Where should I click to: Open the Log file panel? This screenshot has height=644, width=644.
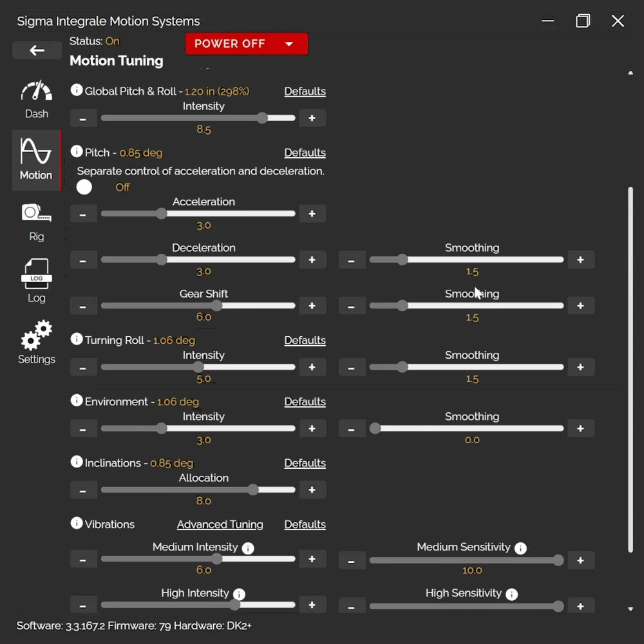tap(36, 281)
